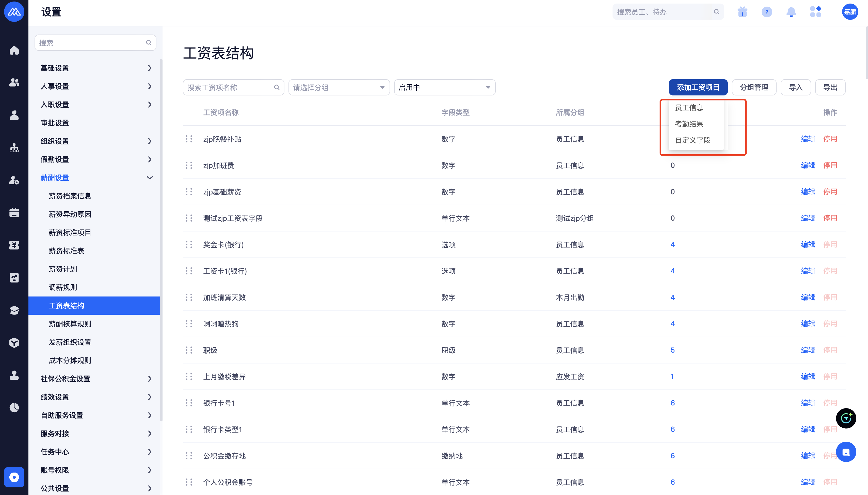Open the home icon in left rail
The width and height of the screenshot is (868, 495).
coord(14,50)
